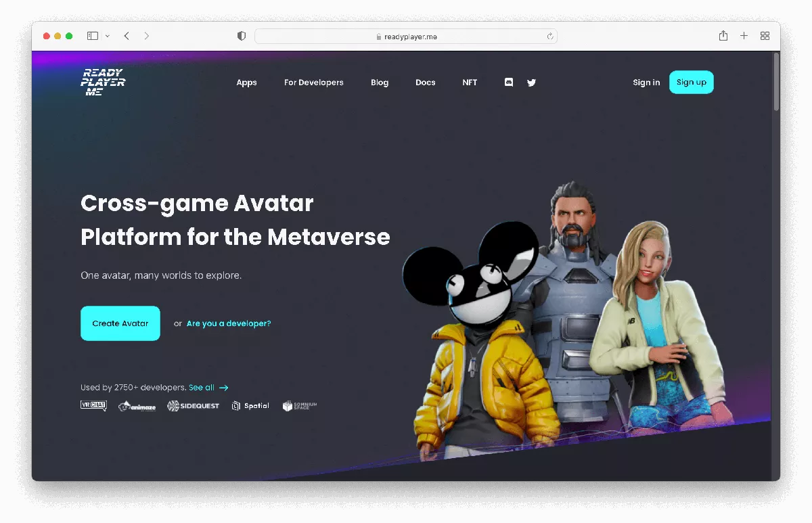Image resolution: width=812 pixels, height=523 pixels.
Task: Go forward with the forward arrow
Action: point(147,36)
